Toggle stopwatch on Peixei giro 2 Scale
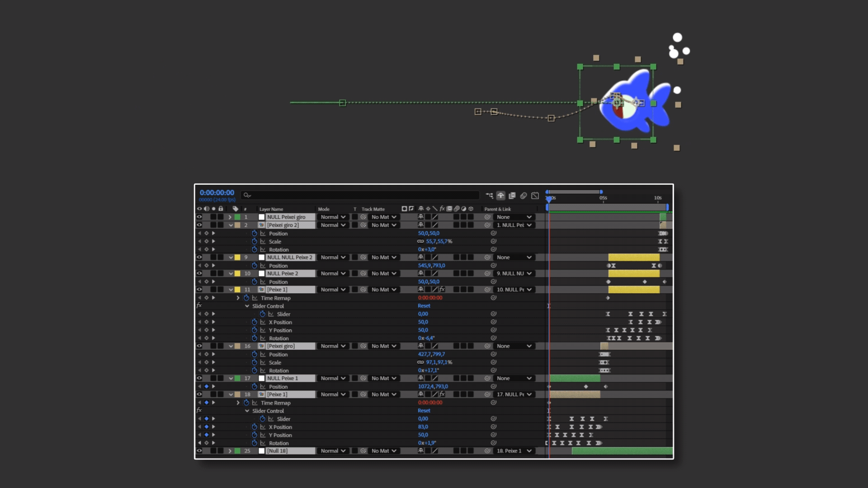 (x=255, y=241)
